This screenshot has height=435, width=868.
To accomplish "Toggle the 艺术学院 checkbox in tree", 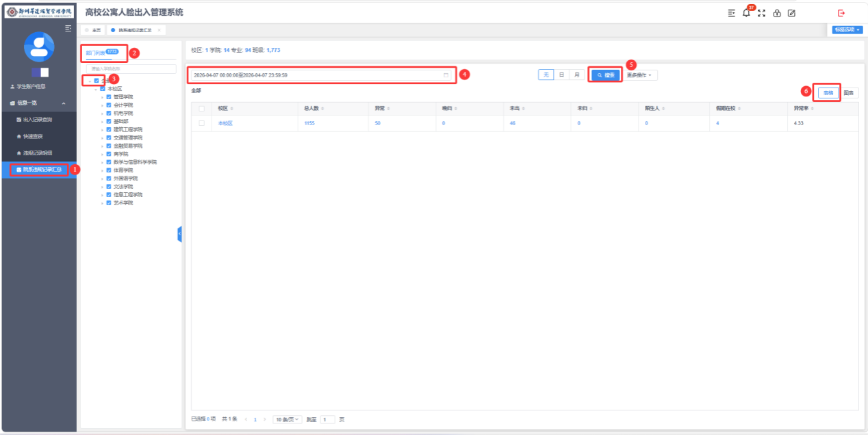I will click(x=109, y=203).
